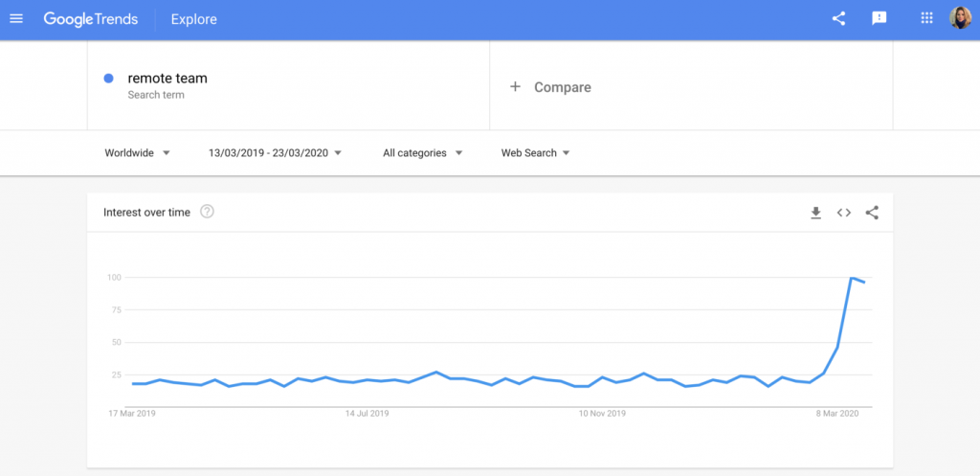Add a Compare search term
Viewport: 980px width, 476px height.
pos(562,87)
